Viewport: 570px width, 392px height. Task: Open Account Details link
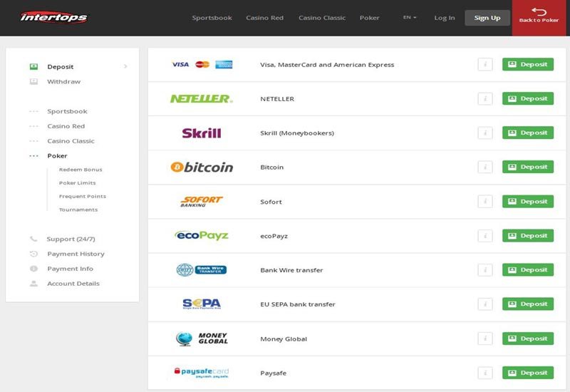(x=73, y=284)
